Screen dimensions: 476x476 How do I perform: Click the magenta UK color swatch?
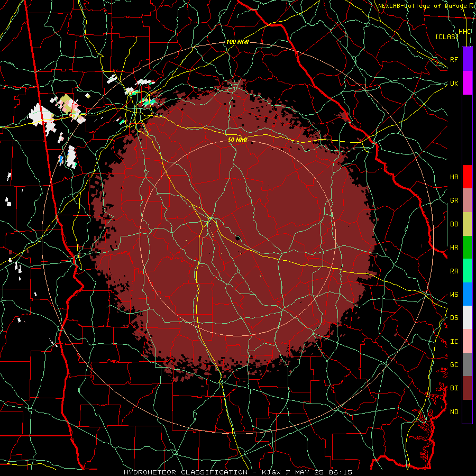coord(467,83)
